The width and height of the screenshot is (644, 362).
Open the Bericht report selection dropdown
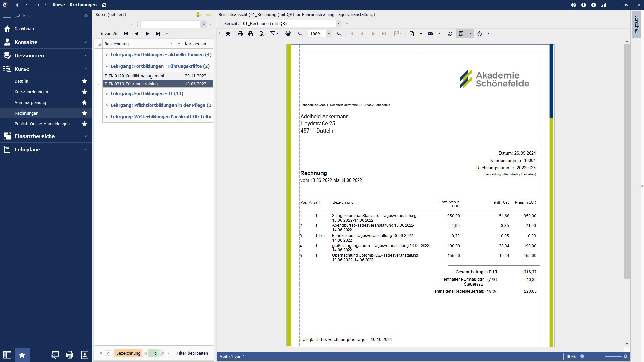(x=338, y=24)
